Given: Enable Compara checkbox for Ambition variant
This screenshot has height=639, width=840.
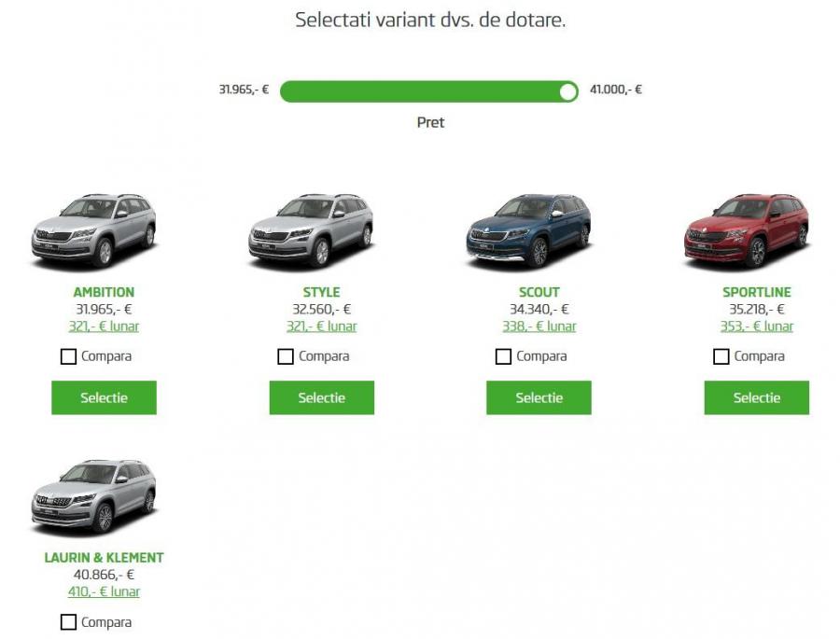Looking at the screenshot, I should pos(66,355).
